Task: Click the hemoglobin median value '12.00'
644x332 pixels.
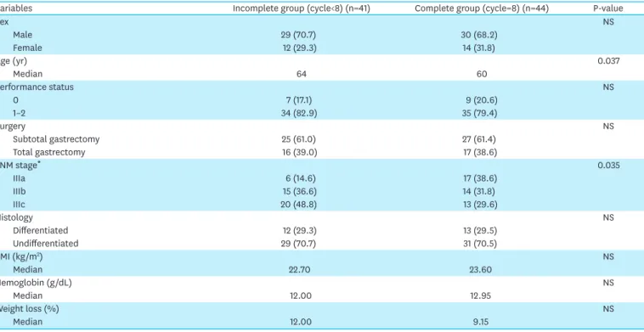Action: coord(300,295)
